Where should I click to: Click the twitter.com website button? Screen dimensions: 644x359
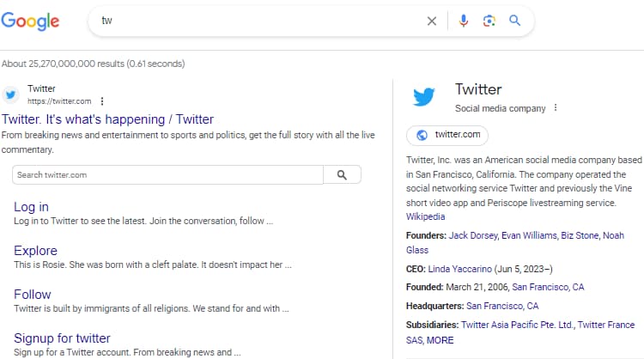(x=447, y=135)
